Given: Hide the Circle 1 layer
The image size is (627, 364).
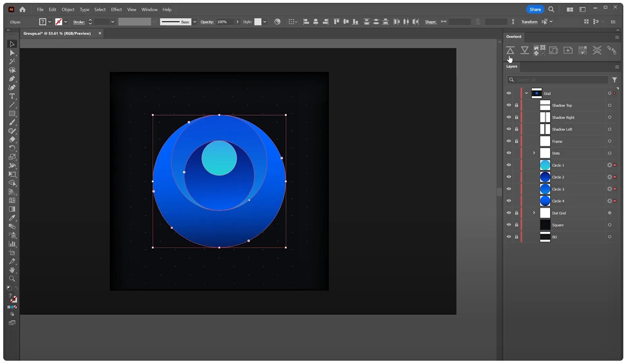Looking at the screenshot, I should [x=509, y=165].
